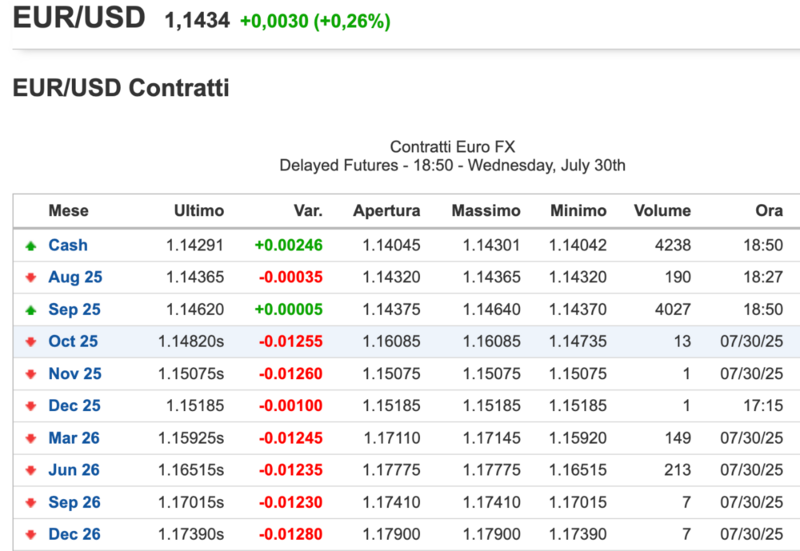Click the red down arrow beside Aug 25
Screen dimensions: 800x551
31,277
